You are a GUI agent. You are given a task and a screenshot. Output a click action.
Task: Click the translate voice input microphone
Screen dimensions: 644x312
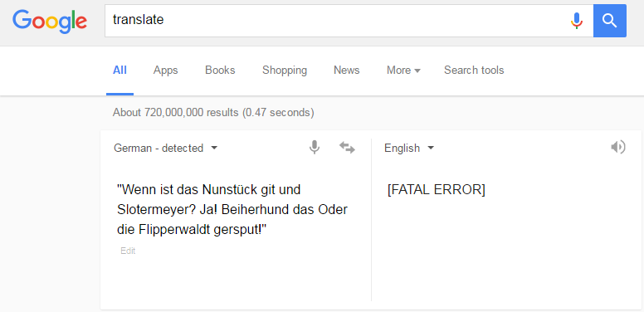(315, 148)
